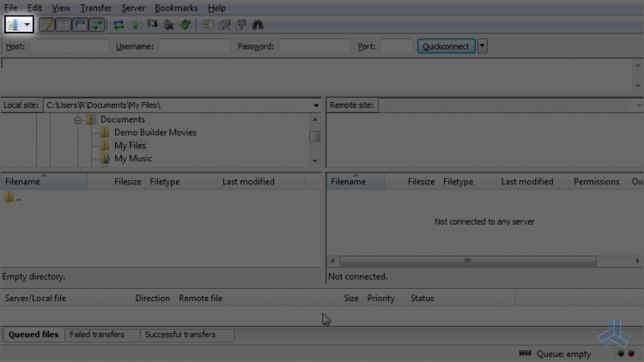Open the Edit menu
The height and width of the screenshot is (362, 644).
tap(34, 8)
